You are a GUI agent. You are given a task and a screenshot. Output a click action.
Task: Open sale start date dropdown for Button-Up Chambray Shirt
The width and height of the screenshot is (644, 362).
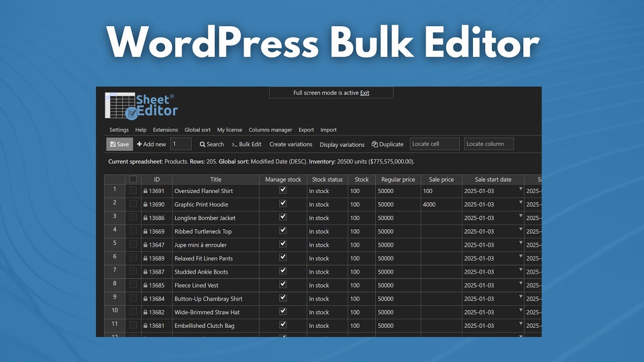pyautogui.click(x=521, y=297)
